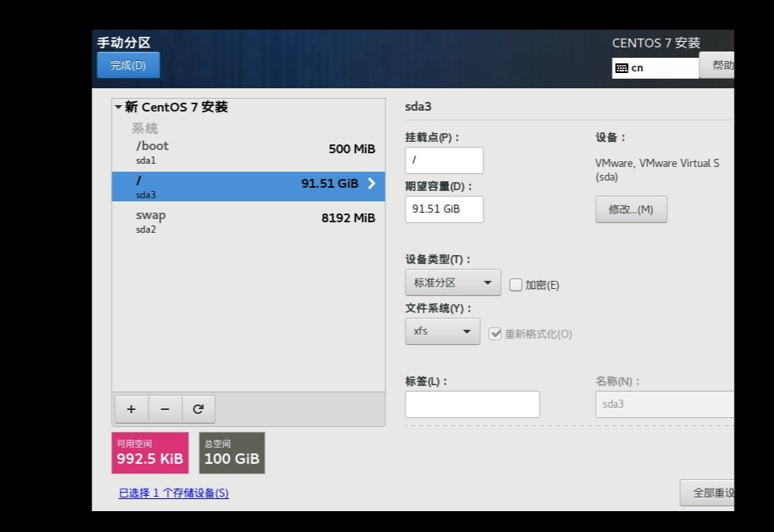The width and height of the screenshot is (774, 532).
Task: Click the 总空间 100 GiB box
Action: (x=232, y=453)
